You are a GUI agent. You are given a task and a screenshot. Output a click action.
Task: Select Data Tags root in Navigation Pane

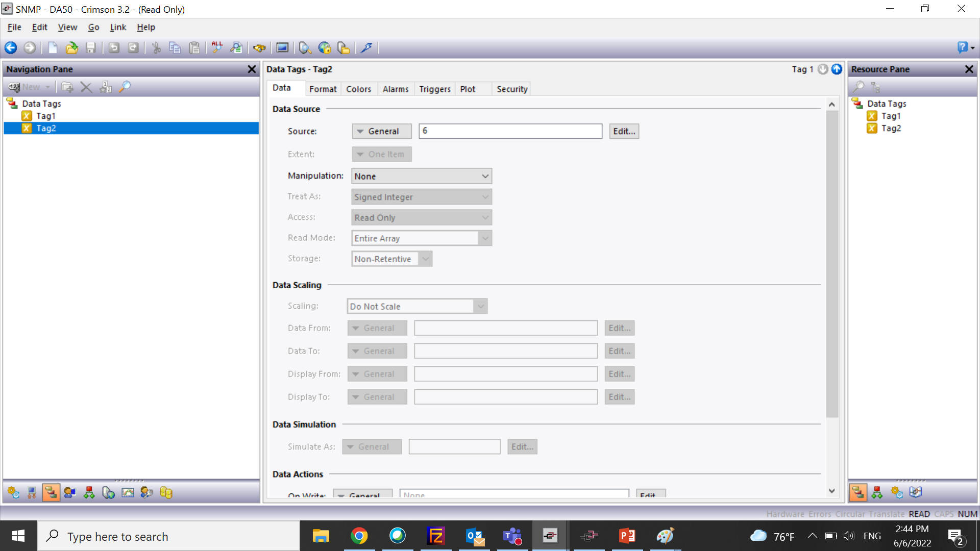(x=41, y=104)
